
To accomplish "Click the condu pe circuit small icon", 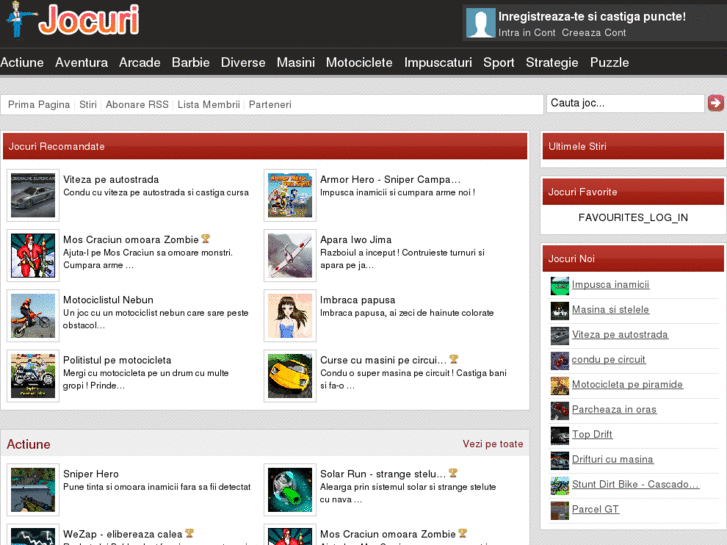I will pyautogui.click(x=560, y=361).
